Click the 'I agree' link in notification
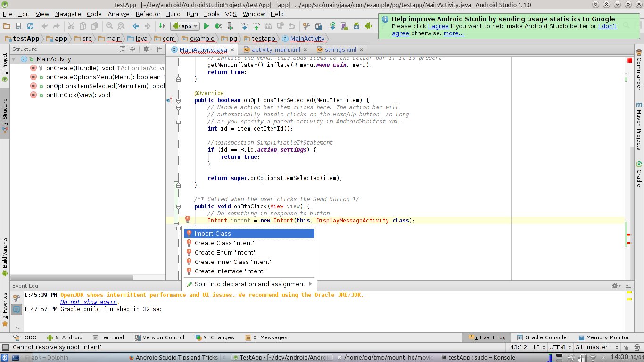 438,26
